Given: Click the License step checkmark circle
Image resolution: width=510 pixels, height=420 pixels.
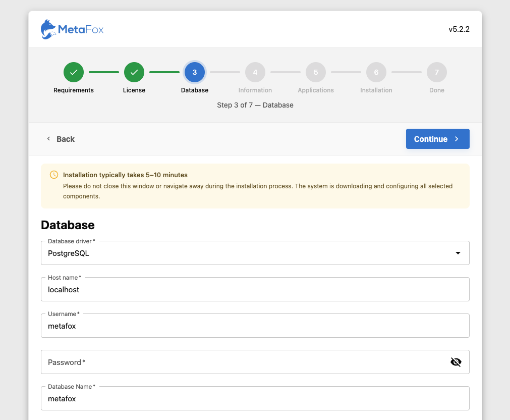Looking at the screenshot, I should pos(134,72).
